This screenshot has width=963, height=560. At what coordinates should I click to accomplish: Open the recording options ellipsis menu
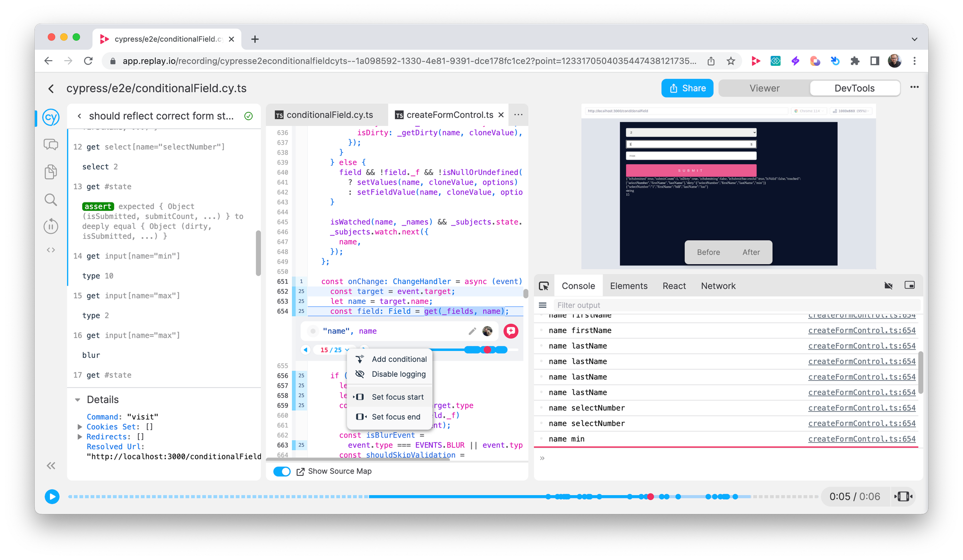(915, 87)
